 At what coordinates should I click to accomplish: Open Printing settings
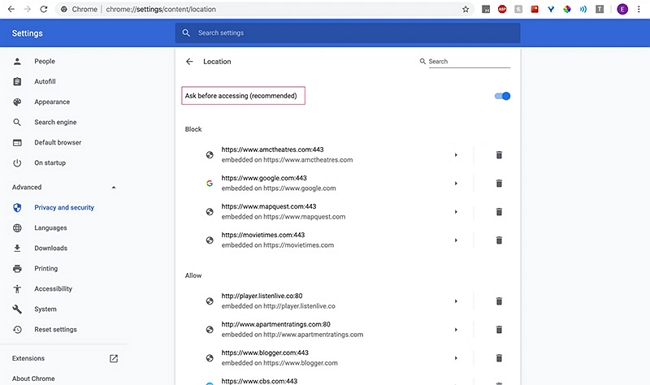coord(46,269)
